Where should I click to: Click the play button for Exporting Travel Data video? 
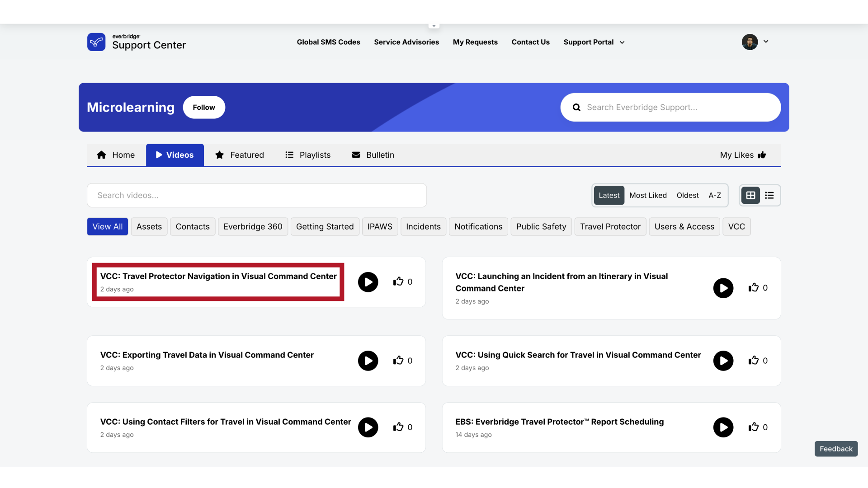coord(368,361)
